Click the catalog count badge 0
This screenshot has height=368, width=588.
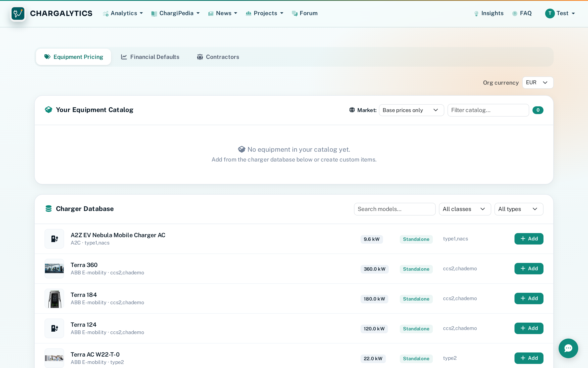(538, 110)
